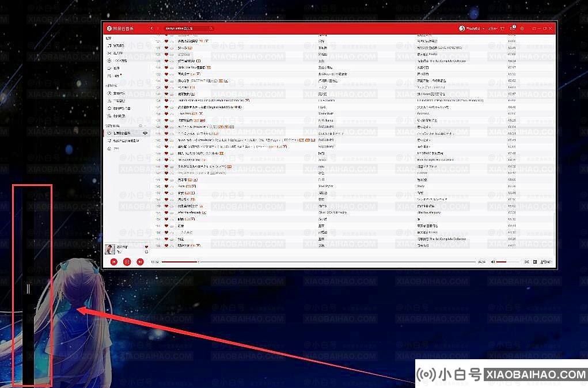This screenshot has height=388, width=588.
Task: Open the Fearless album link
Action: (423, 113)
